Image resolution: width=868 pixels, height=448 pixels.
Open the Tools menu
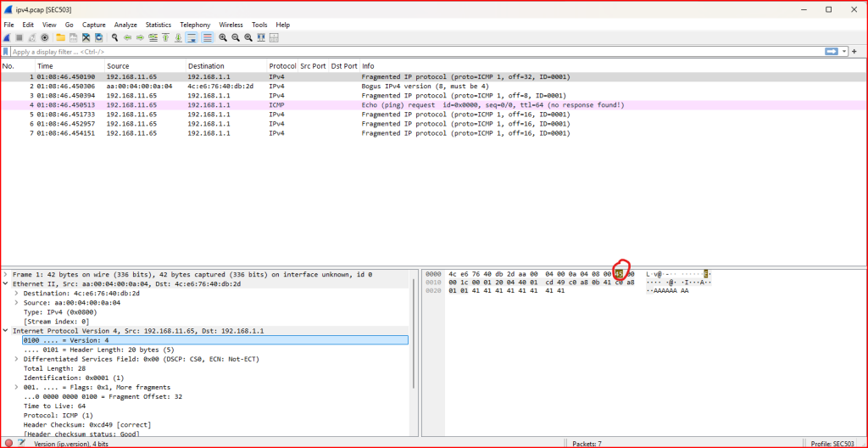259,25
